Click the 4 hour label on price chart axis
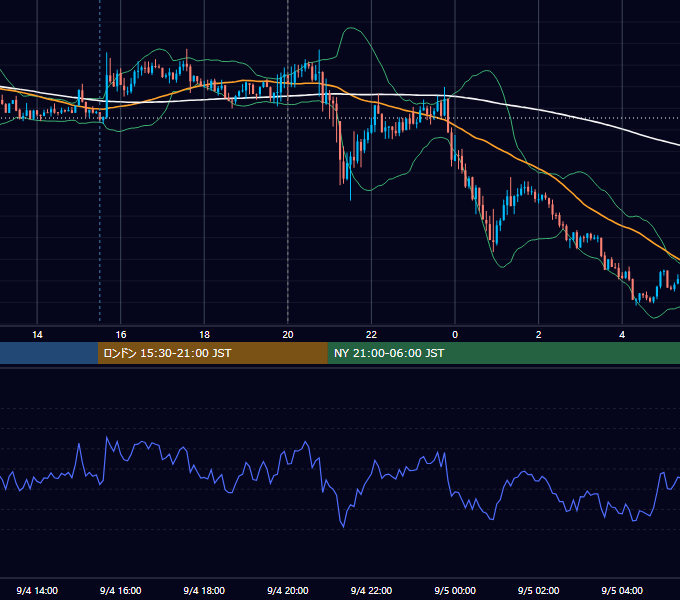Viewport: 680px width, 600px height. pyautogui.click(x=622, y=335)
